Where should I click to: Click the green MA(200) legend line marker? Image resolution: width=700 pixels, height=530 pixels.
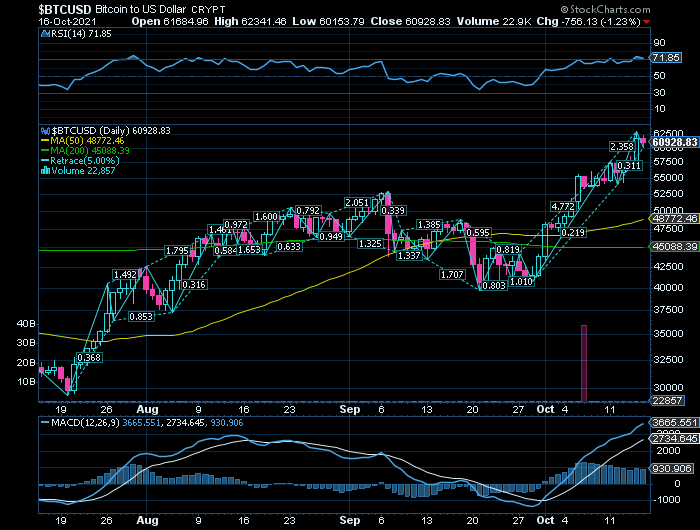point(45,151)
